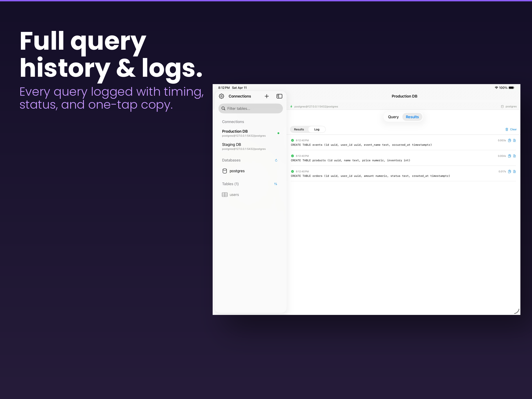The height and width of the screenshot is (399, 532).
Task: Click the 0.004s timing value
Action: 502,156
